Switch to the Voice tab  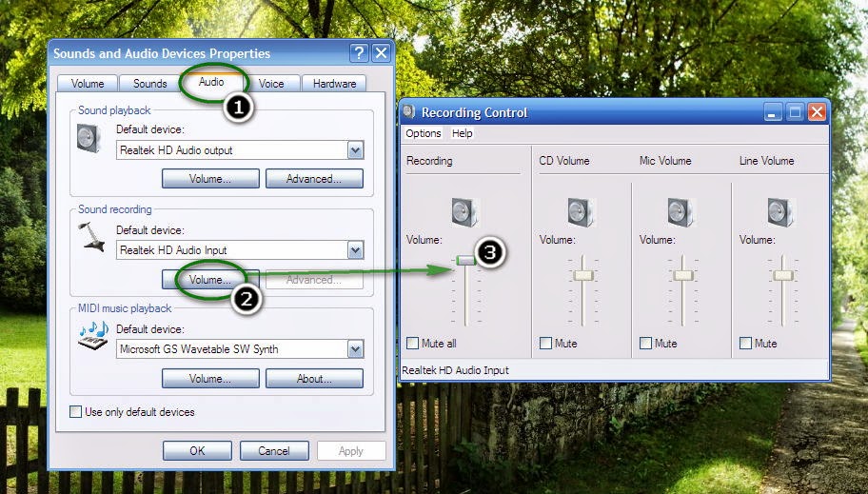(x=271, y=83)
